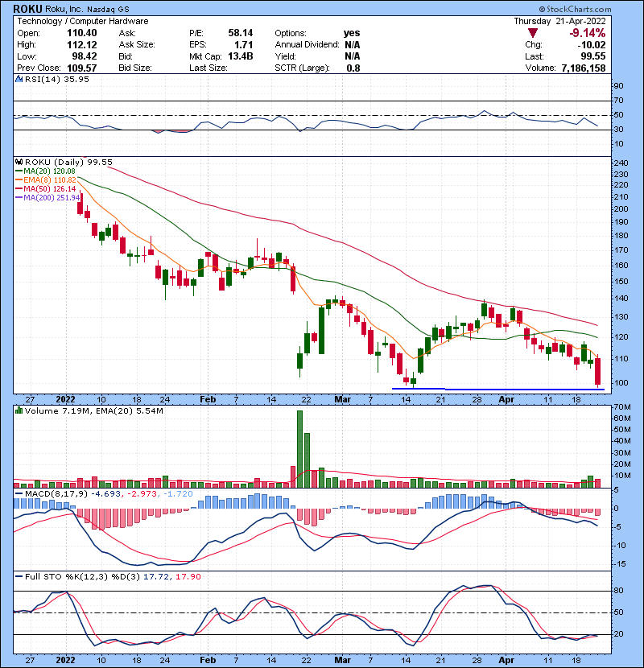Click the 70M volume scale label
644x668 pixels.
coord(622,407)
